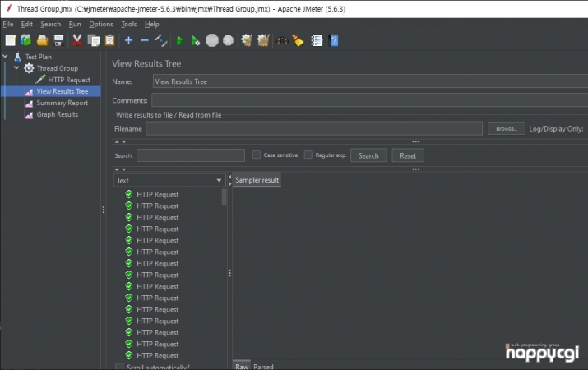Open the Tools menu
The image size is (588, 370).
coord(128,24)
